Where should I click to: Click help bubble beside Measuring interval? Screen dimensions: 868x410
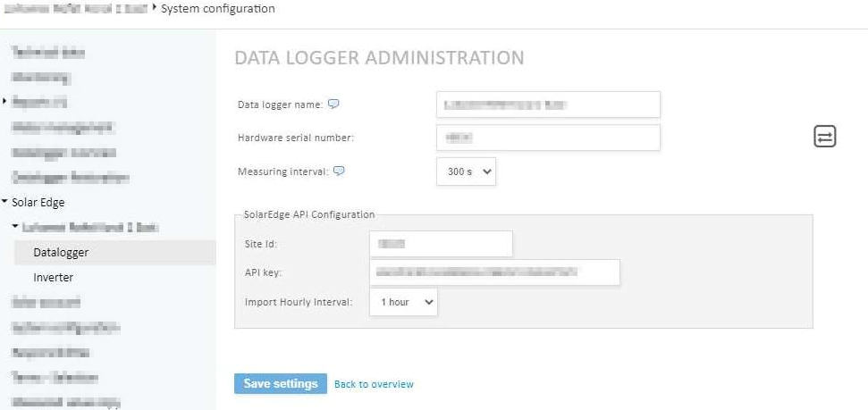(339, 171)
